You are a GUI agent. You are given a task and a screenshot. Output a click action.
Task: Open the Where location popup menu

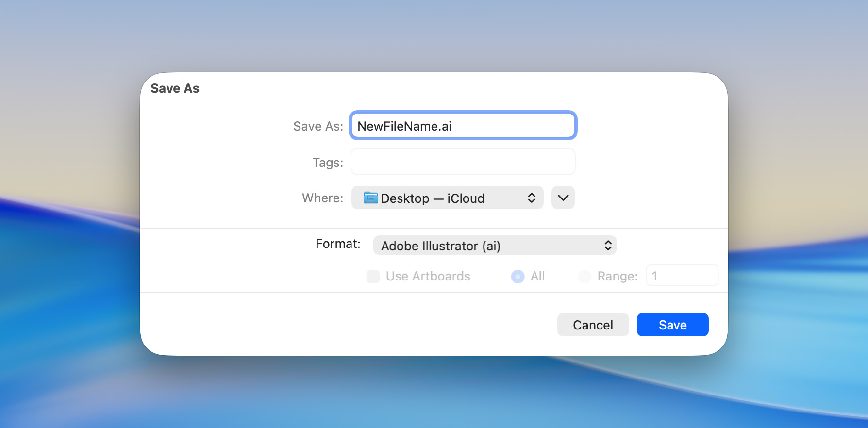[x=447, y=198]
